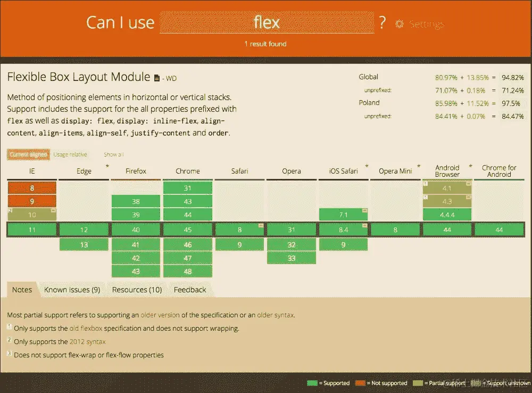The image size is (532, 393).
Task: Click the Chrome column header
Action: coord(188,171)
